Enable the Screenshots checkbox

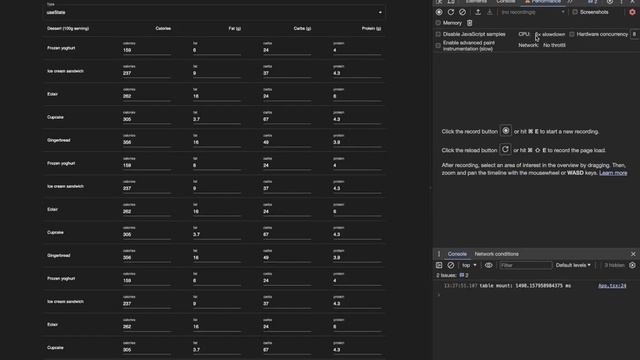tap(575, 12)
